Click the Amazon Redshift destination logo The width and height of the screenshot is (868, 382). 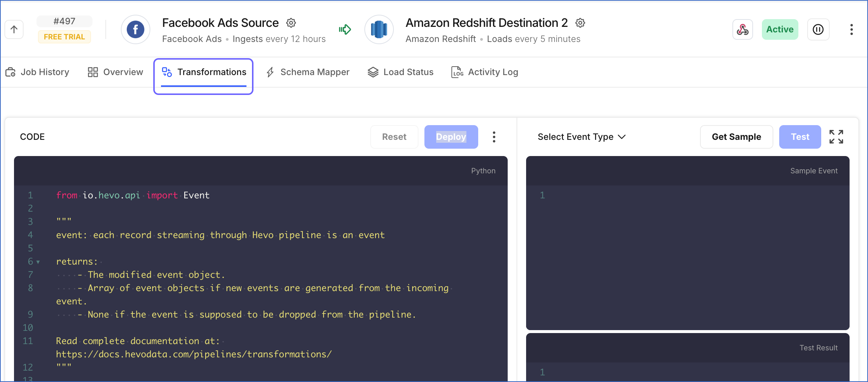[x=379, y=29]
